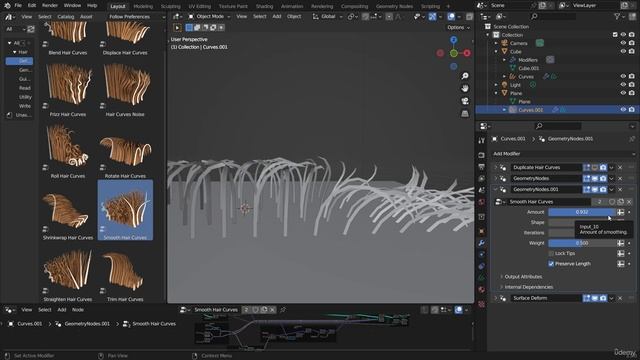This screenshot has height=360, width=640.
Task: Expand the Cube item in outliner
Action: click(x=496, y=51)
